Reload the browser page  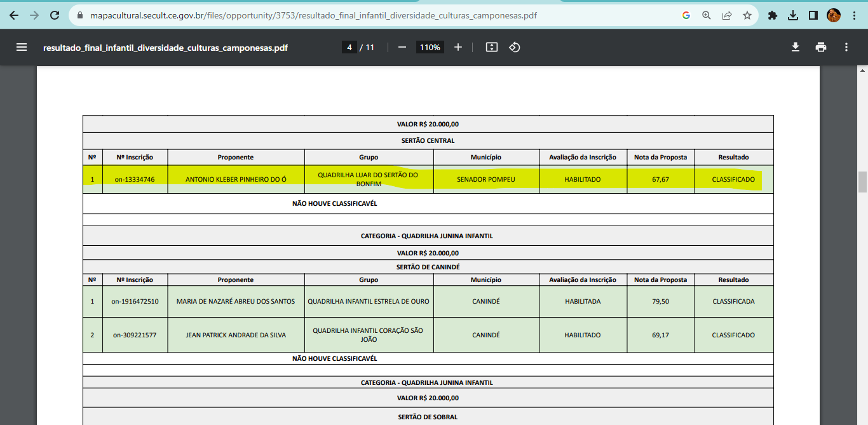[x=55, y=15]
